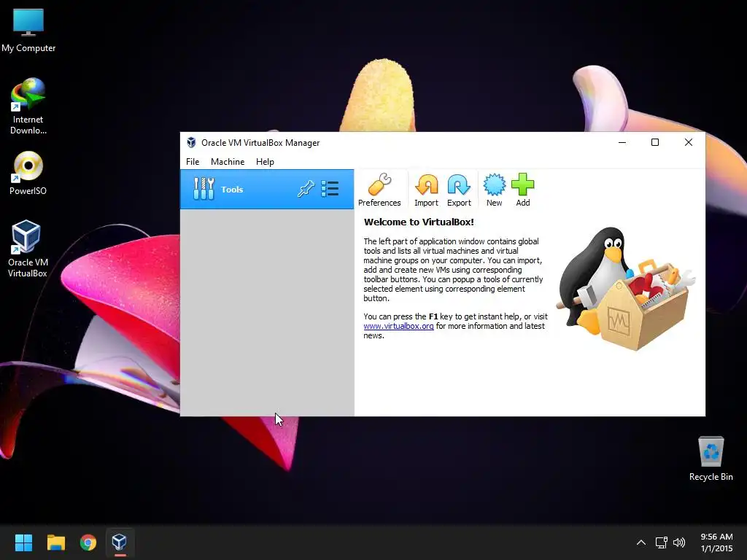Screen dimensions: 747x560
Task: Open File Explorer from the taskbar
Action: [55, 542]
